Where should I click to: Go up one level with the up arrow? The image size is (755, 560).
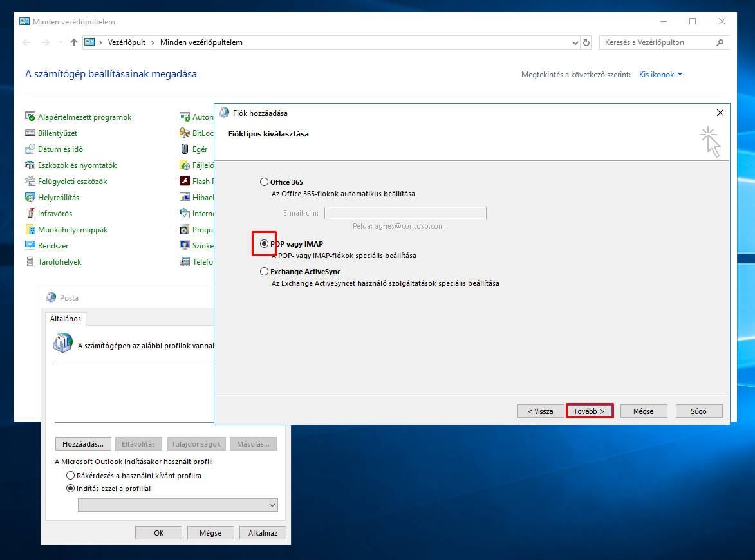pos(73,42)
